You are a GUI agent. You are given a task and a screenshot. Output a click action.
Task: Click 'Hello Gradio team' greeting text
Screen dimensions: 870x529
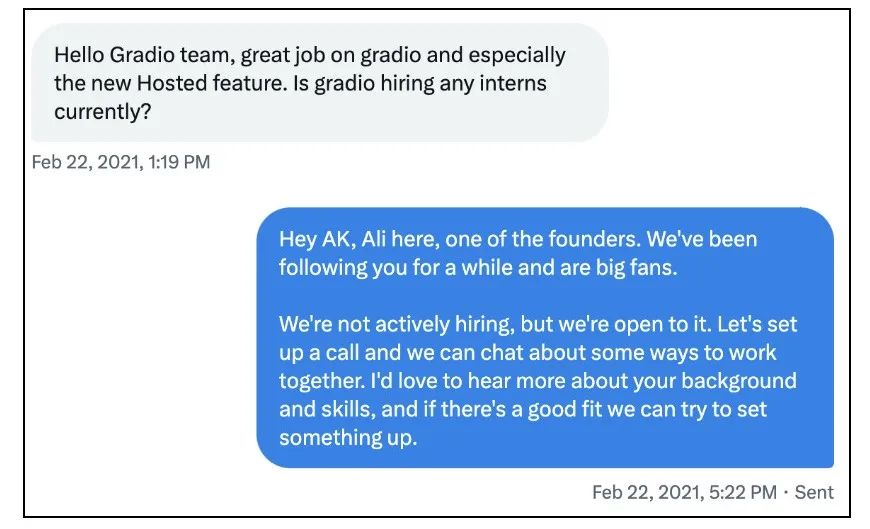pos(141,55)
